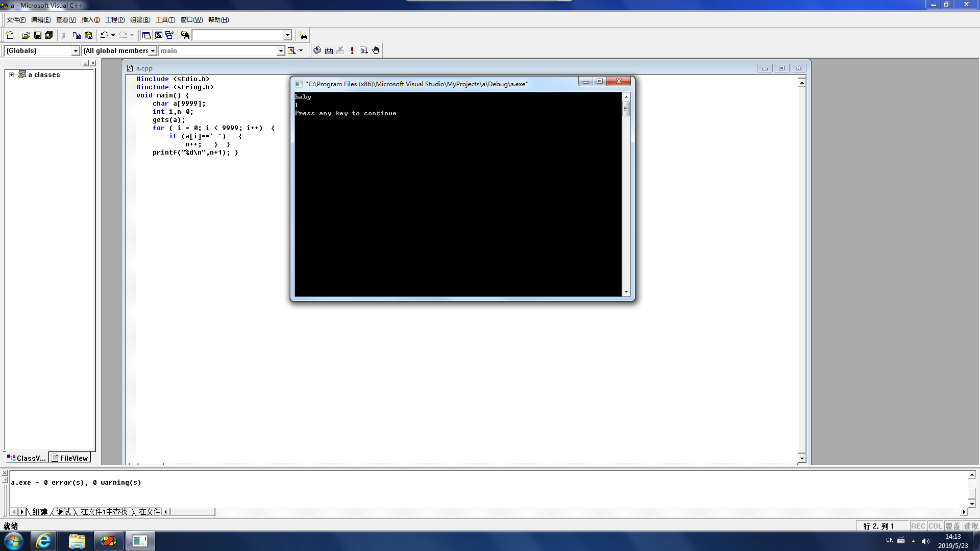Viewport: 980px width, 551px height.
Task: Toggle the Output pane toolbar button
Action: click(158, 35)
